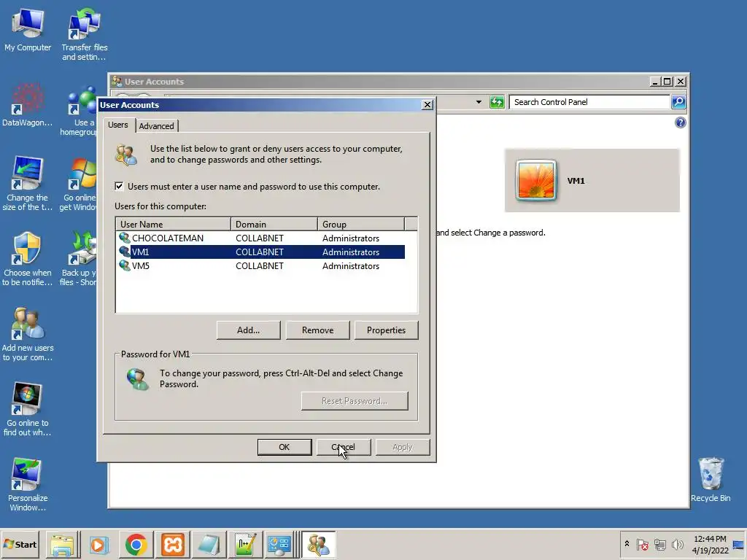Image resolution: width=747 pixels, height=560 pixels.
Task: Open file explorer from taskbar
Action: tap(63, 544)
